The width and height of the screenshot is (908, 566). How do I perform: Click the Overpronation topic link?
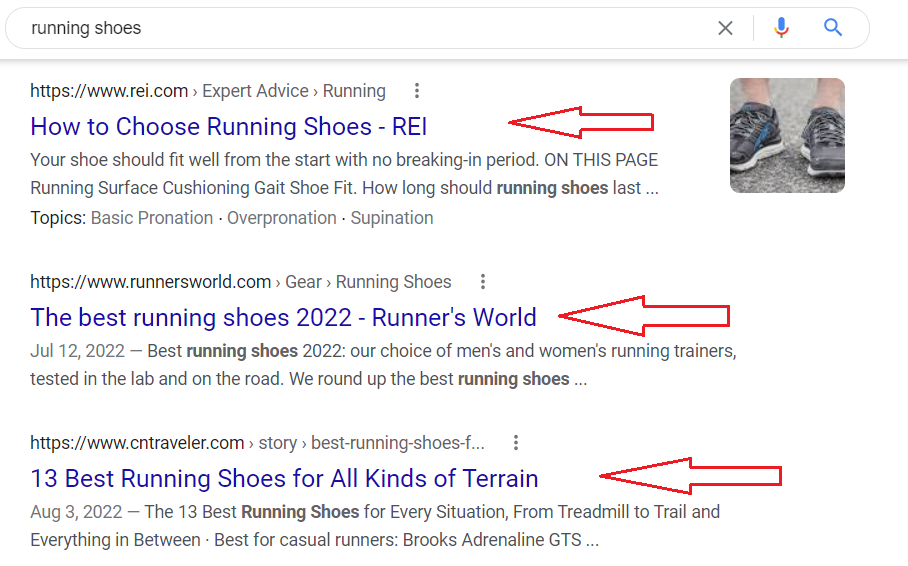pos(281,218)
